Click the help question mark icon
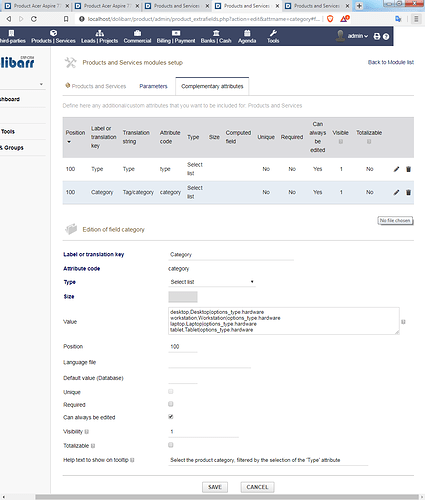This screenshot has width=425, height=500. pos(386,36)
